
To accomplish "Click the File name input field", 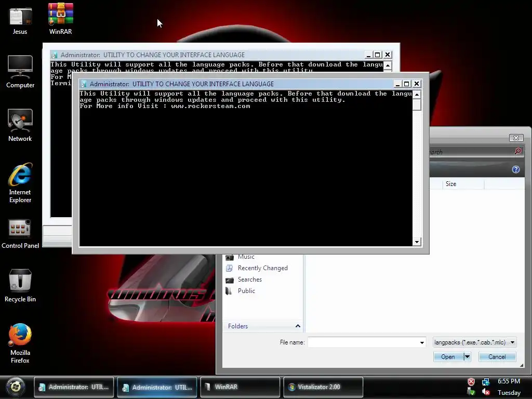I will tap(363, 342).
